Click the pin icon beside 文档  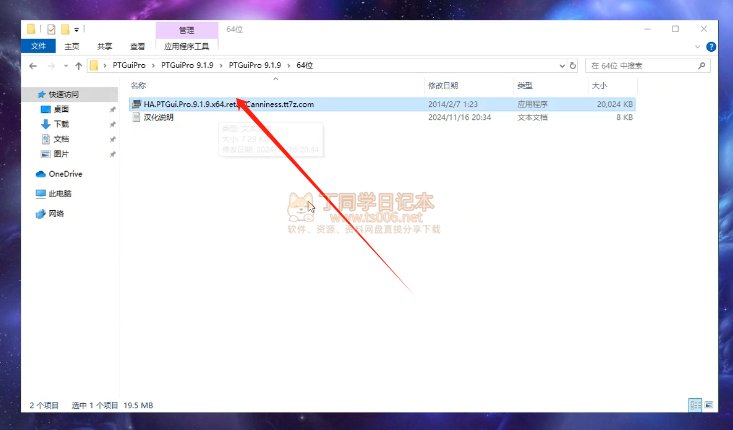112,140
